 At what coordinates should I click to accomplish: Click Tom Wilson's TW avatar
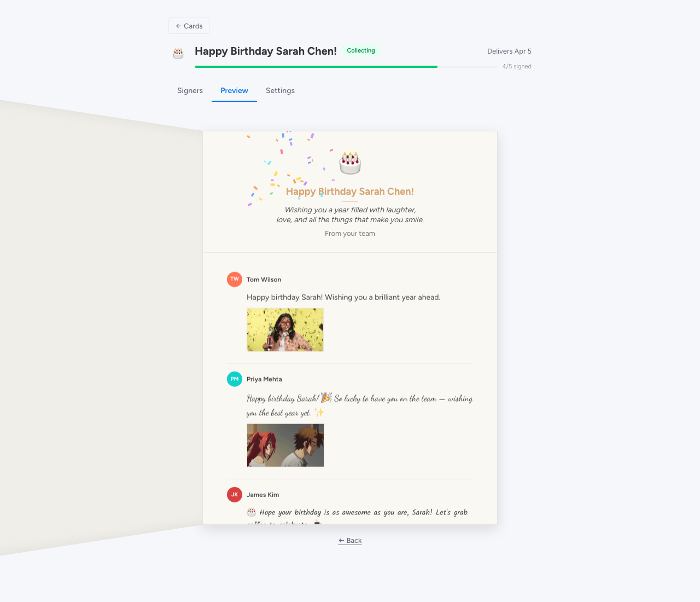[x=235, y=279]
